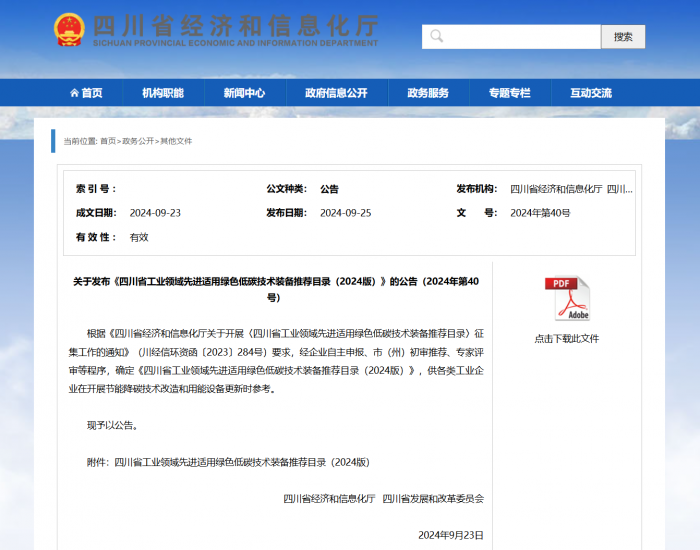The height and width of the screenshot is (550, 700).
Task: Open the 机构职能 menu item
Action: click(163, 93)
